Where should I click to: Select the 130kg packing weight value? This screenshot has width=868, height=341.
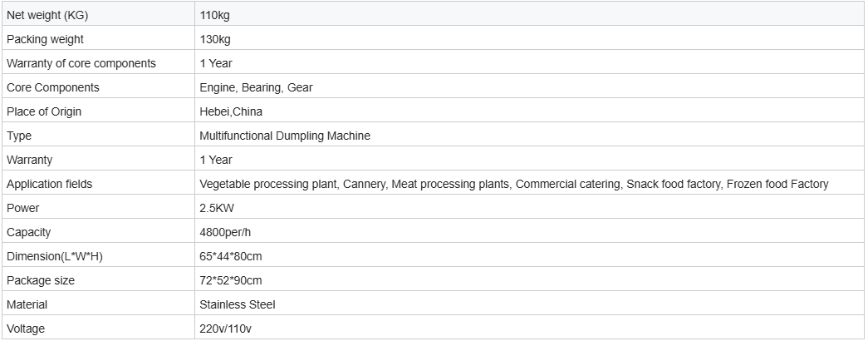215,39
